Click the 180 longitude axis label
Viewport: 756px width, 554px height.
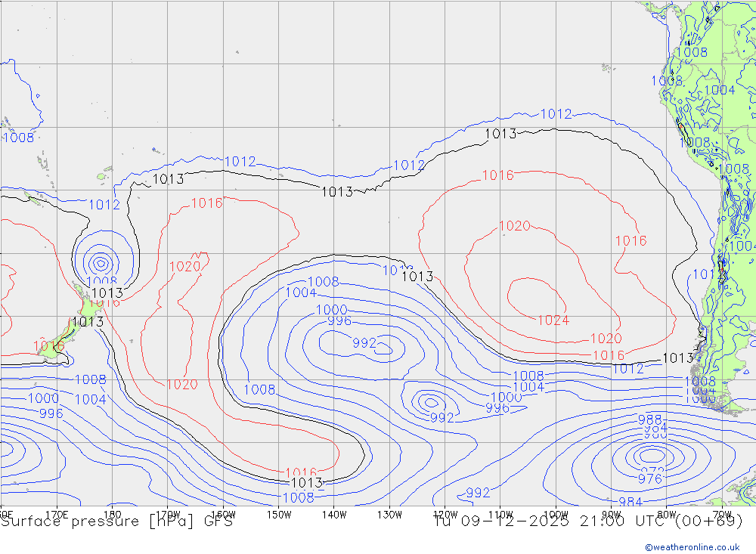pos(112,515)
